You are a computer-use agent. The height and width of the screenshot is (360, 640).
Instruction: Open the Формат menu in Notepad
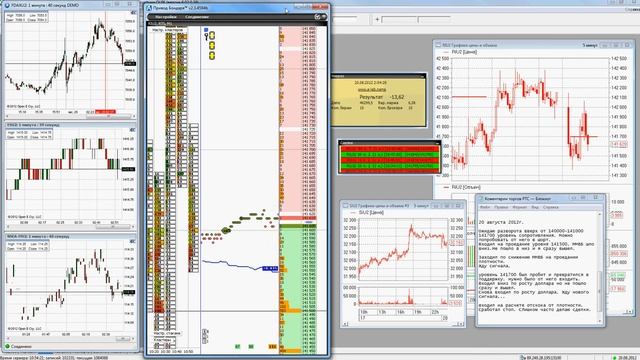tap(520, 207)
